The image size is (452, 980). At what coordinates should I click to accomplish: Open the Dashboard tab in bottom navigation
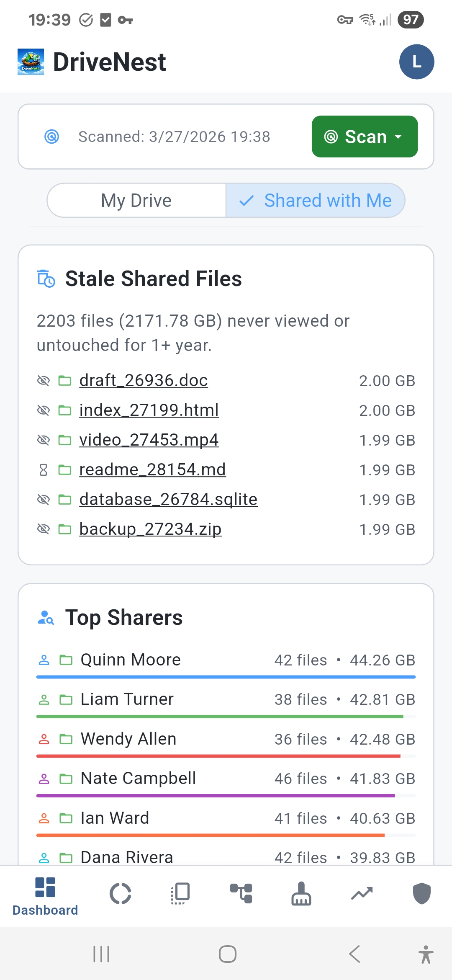click(45, 896)
